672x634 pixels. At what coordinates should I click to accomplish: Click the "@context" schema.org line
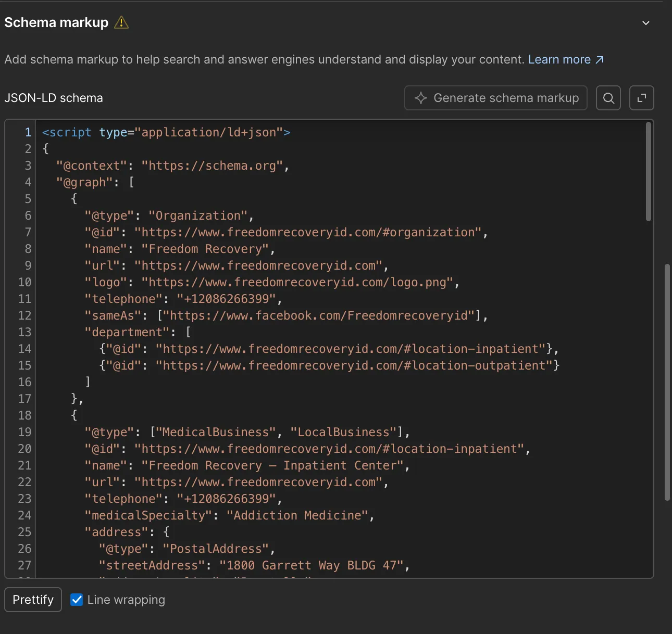pyautogui.click(x=172, y=166)
